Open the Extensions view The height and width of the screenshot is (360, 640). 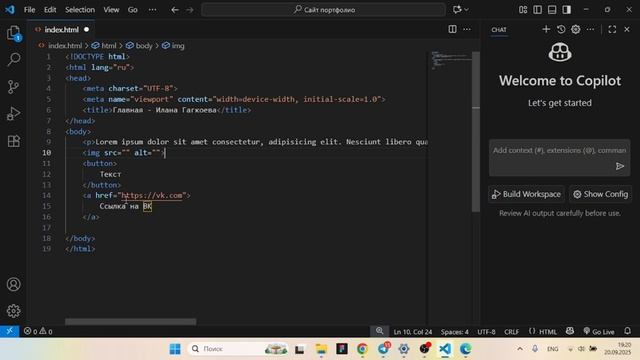pos(13,141)
